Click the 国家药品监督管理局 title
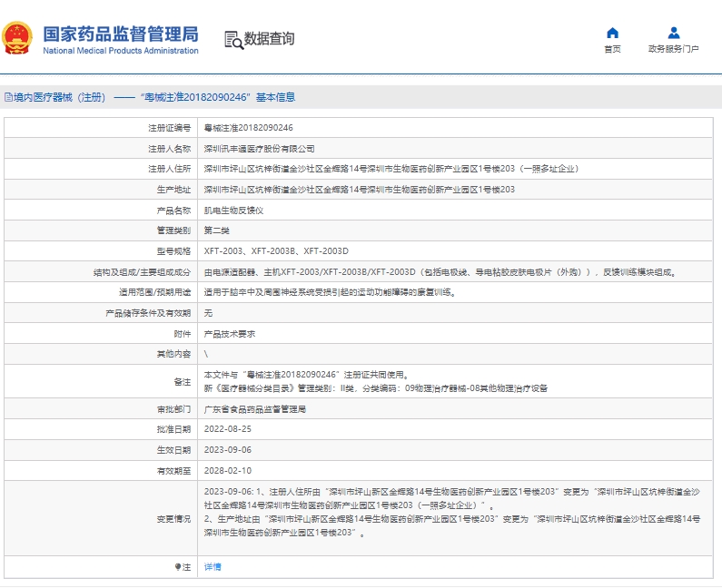The image size is (722, 588). tap(121, 34)
